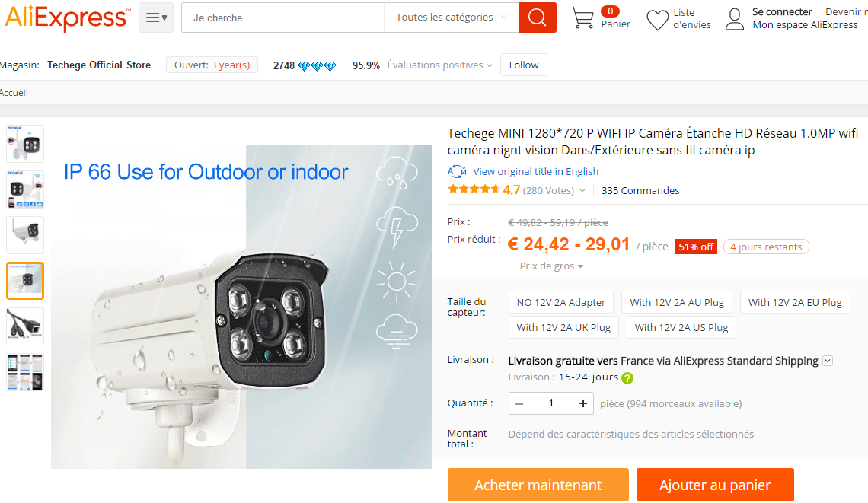Click the translate icon beside View original title

(x=457, y=171)
